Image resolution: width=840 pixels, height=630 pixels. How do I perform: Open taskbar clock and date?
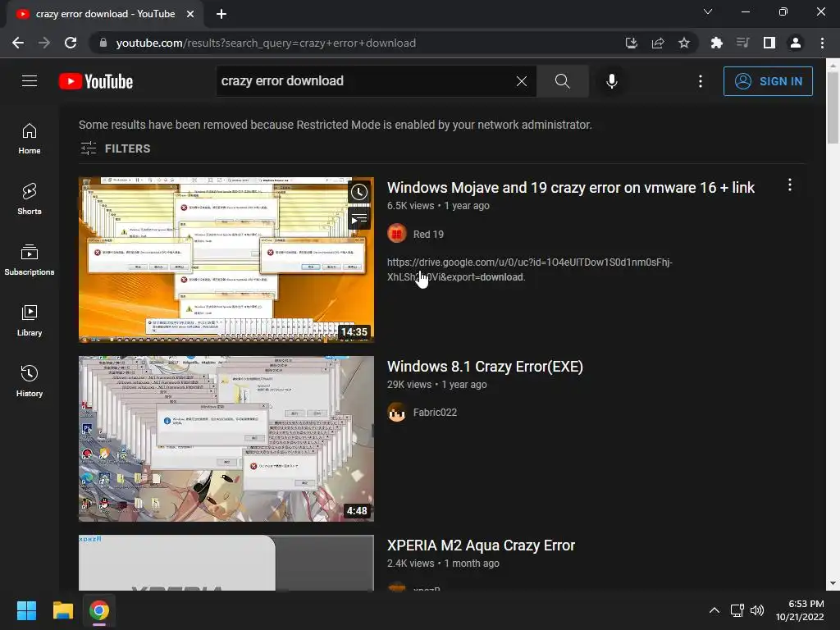(800, 610)
